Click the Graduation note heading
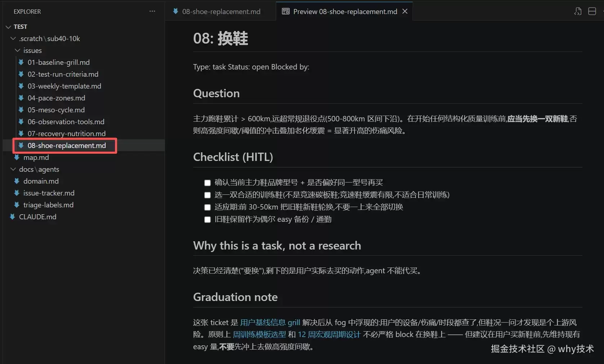Screen dimensions: 604x364 235,297
